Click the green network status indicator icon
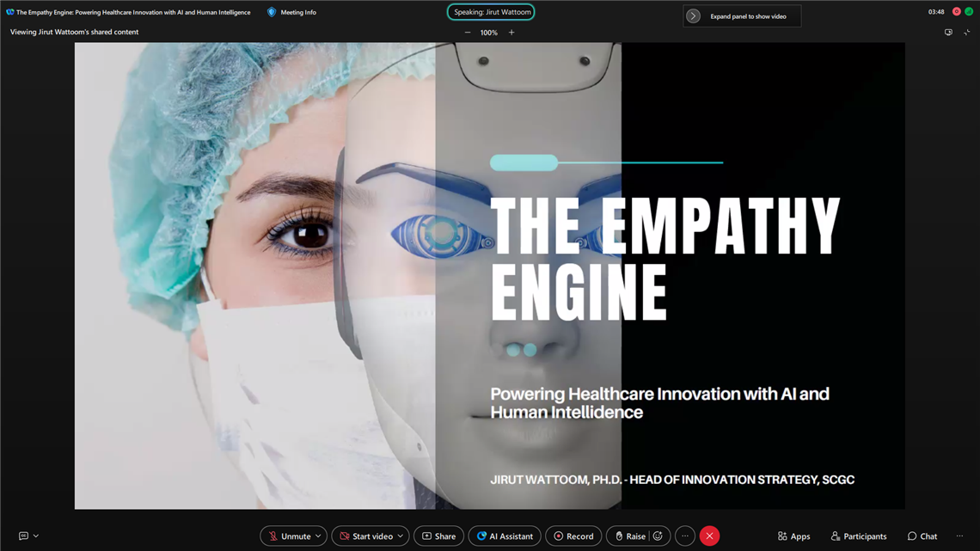 tap(969, 12)
